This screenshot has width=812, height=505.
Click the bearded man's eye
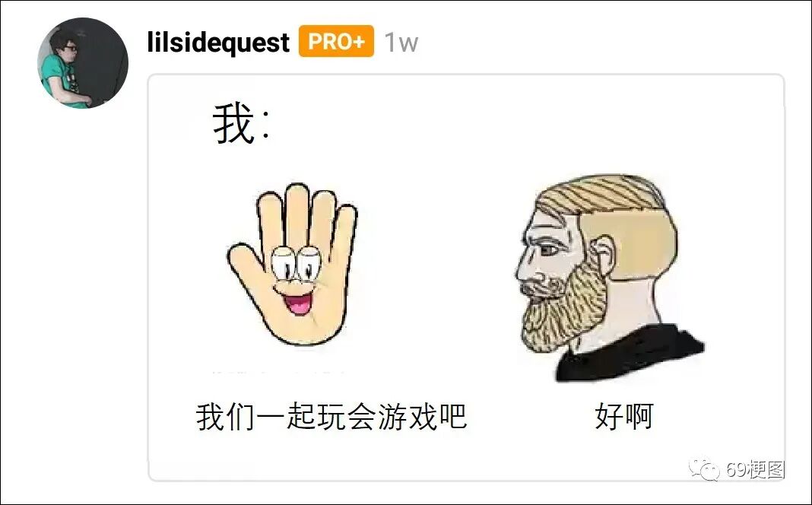(549, 249)
